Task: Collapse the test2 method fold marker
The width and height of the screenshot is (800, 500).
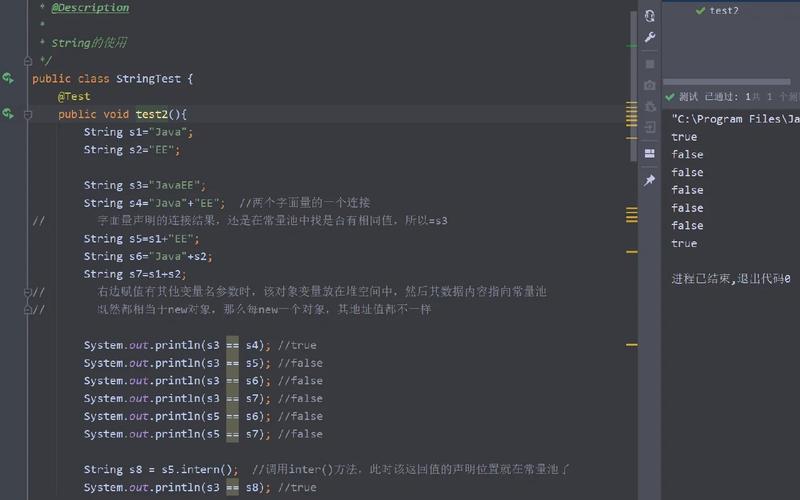Action: click(28, 115)
